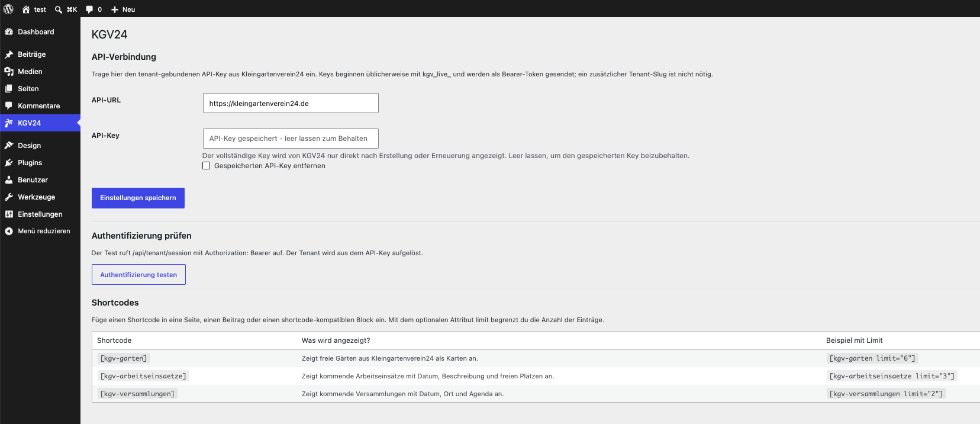Click the test site name link
Image resolution: width=980 pixels, height=424 pixels.
(x=40, y=9)
